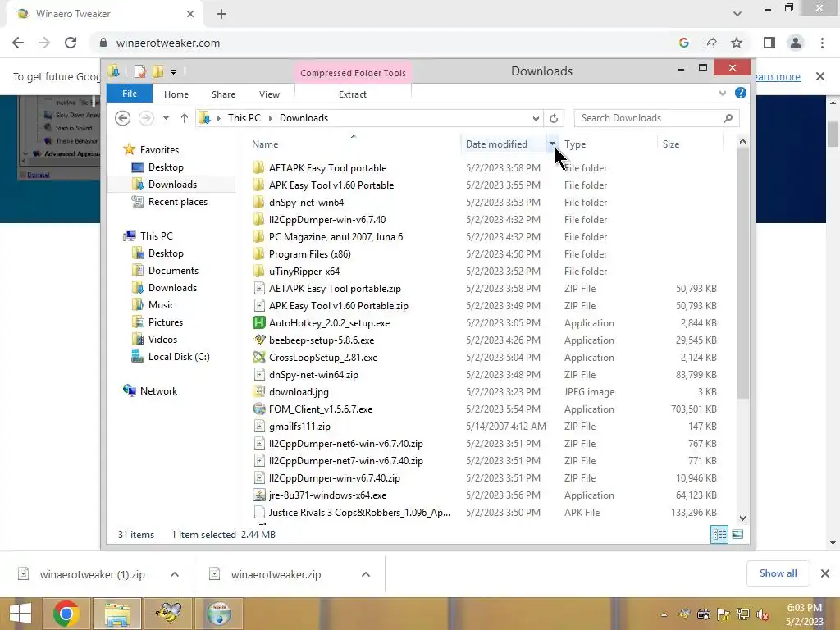Open Explorer Help question mark icon
Screen dimensions: 840x630
[x=741, y=94]
